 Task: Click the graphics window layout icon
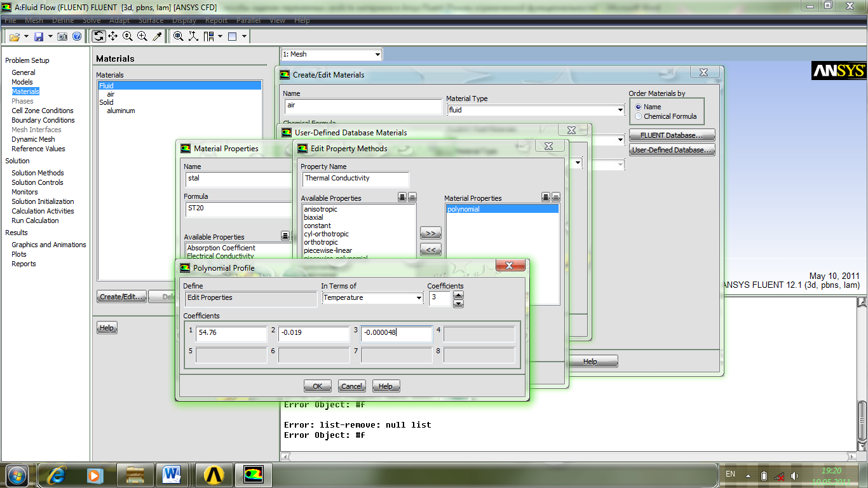coord(232,36)
